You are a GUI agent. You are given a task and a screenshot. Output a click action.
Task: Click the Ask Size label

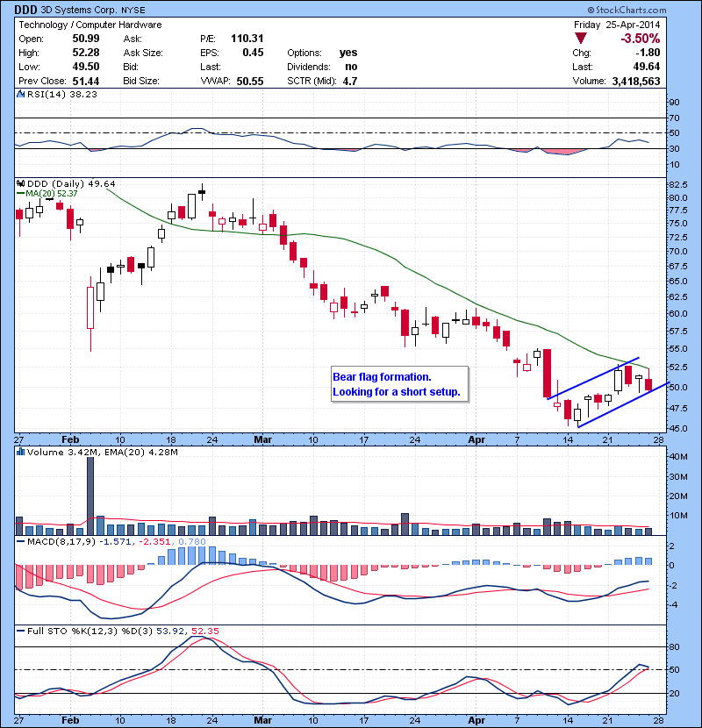point(143,53)
